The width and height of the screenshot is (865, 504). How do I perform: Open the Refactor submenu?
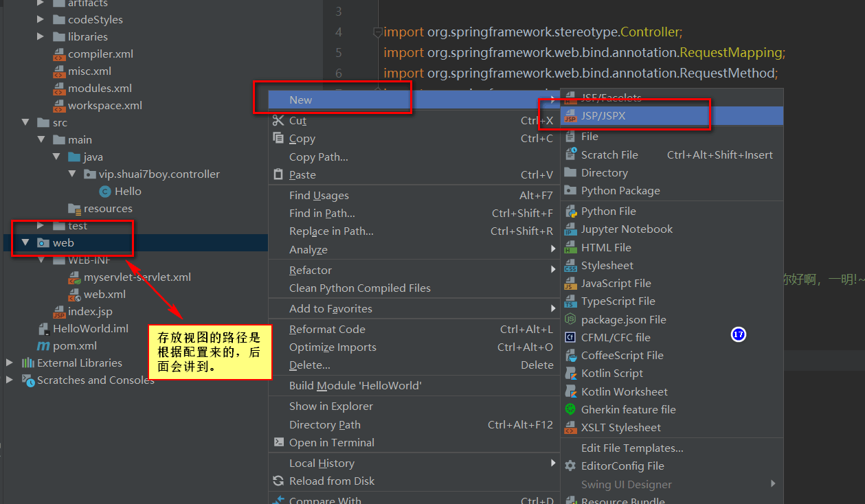pos(310,271)
